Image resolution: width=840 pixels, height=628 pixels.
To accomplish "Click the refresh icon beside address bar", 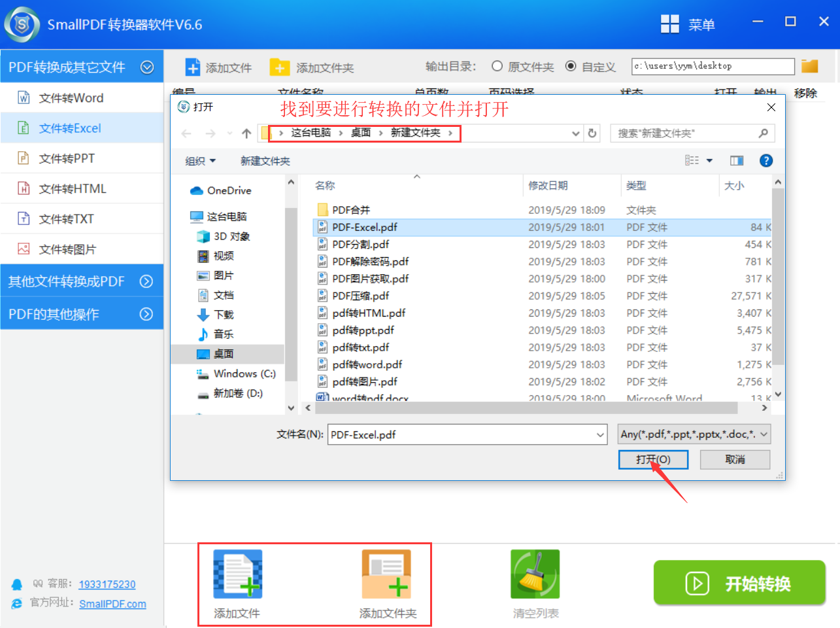I will [592, 133].
